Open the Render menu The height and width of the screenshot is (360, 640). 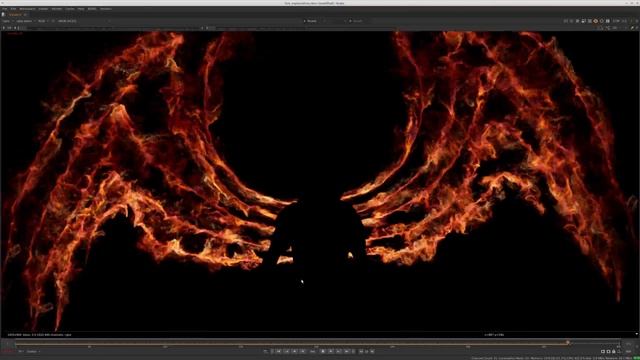click(x=57, y=9)
